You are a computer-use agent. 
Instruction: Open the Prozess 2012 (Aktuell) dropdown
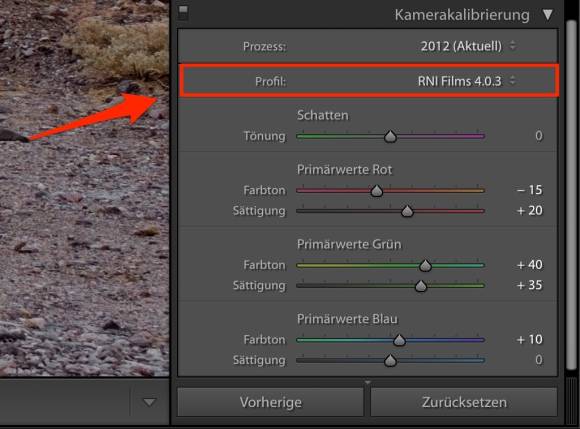pyautogui.click(x=468, y=46)
